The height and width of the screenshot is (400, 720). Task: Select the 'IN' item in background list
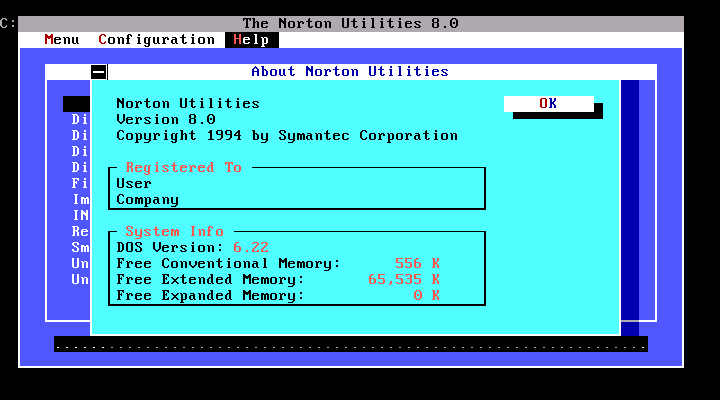tap(81, 216)
